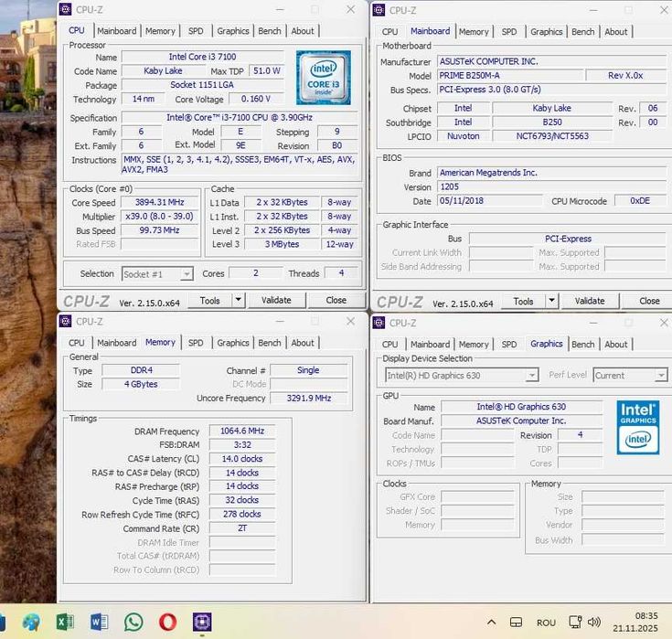Click the Core Speed 3894.31 MHz value
672x639 pixels.
tap(159, 202)
